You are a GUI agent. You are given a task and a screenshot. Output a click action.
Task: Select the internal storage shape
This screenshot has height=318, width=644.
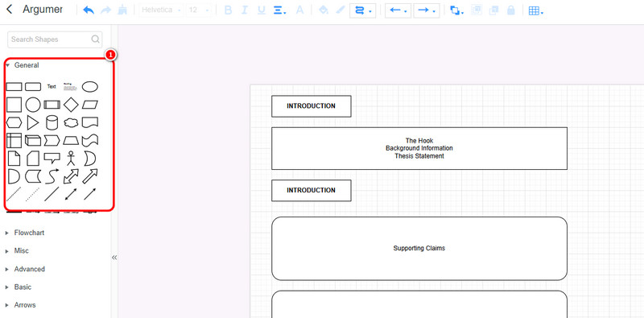pos(14,140)
